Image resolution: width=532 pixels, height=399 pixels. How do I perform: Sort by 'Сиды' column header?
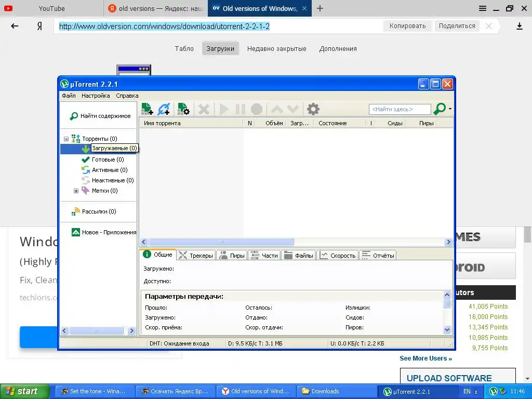[390, 123]
